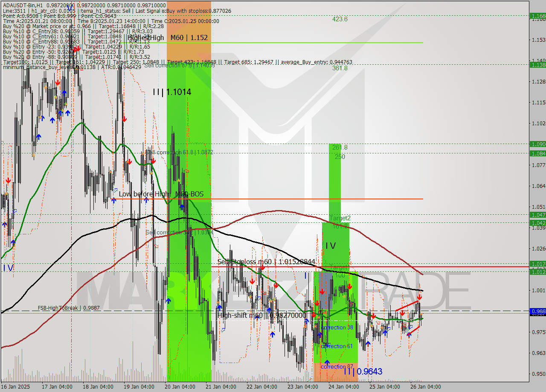This screenshot has height=392, width=546.
Task: Click the 'Sell correction 61.8 | 1.0872' label
Action: point(179,152)
